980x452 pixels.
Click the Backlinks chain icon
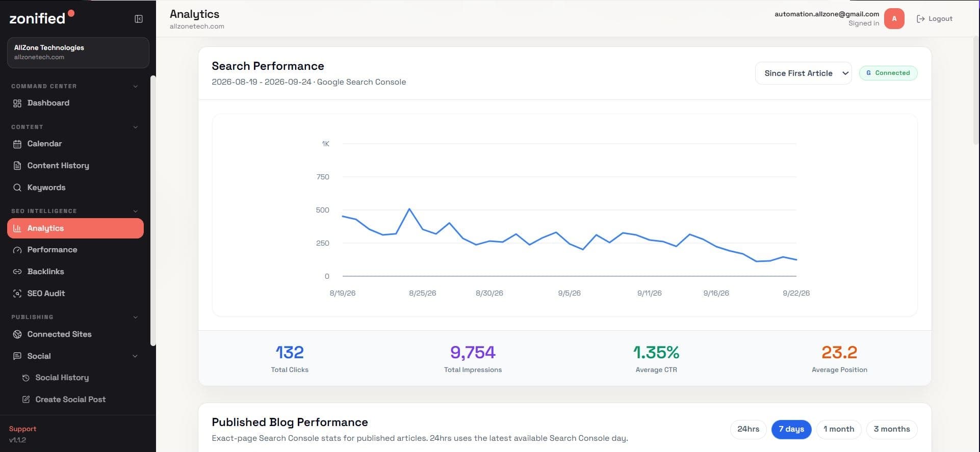point(17,272)
